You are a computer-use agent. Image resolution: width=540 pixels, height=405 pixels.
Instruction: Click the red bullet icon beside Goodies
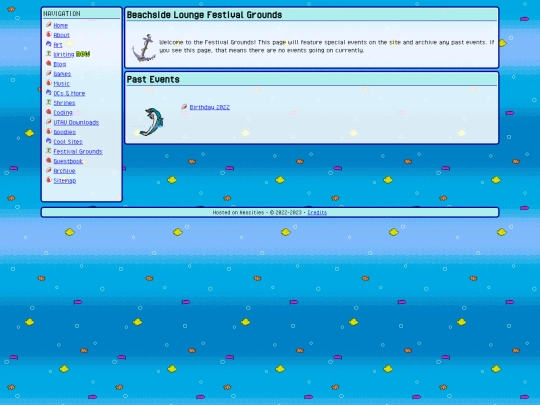coord(49,131)
